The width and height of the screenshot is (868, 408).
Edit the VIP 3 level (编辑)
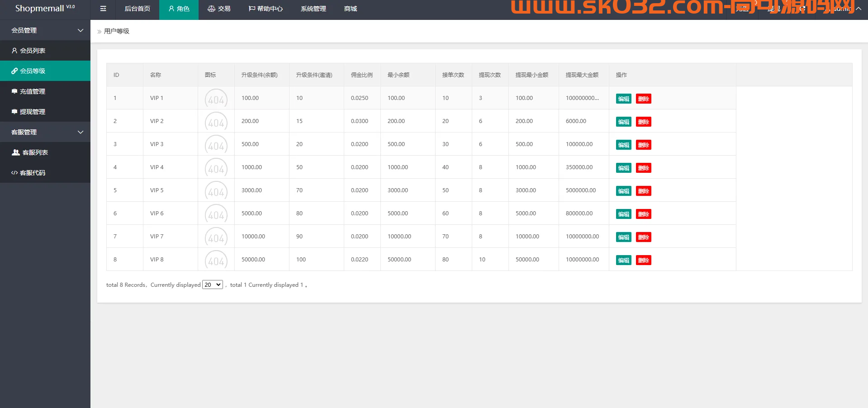624,145
